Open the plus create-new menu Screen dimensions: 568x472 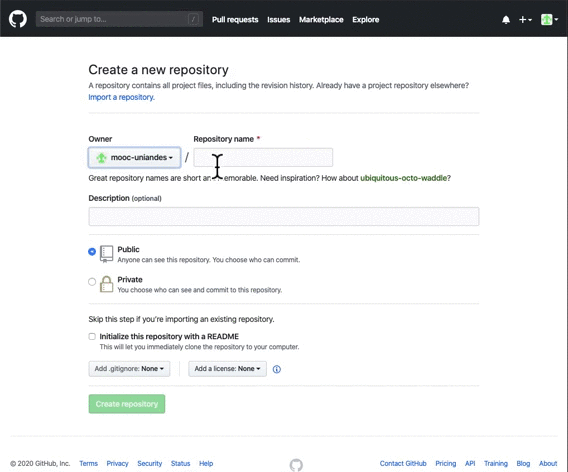pos(525,20)
